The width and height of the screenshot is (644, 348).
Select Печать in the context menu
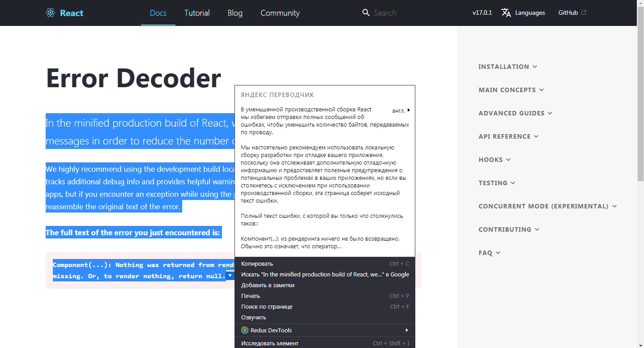point(325,296)
